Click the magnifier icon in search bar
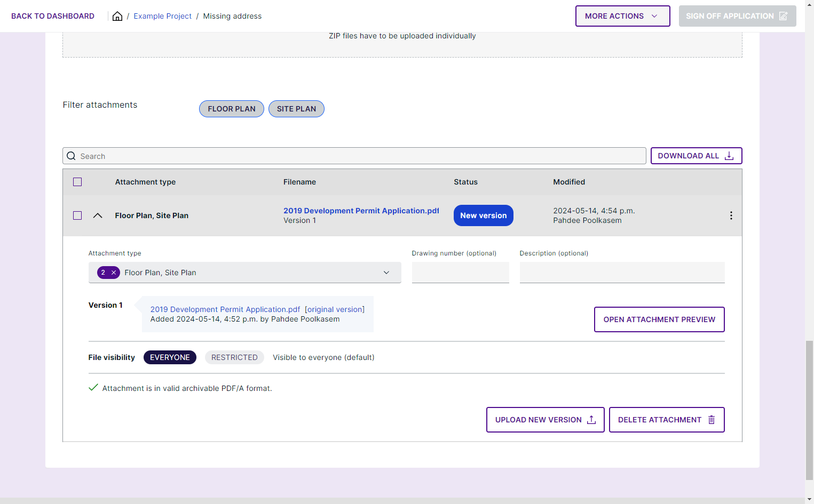 click(71, 156)
